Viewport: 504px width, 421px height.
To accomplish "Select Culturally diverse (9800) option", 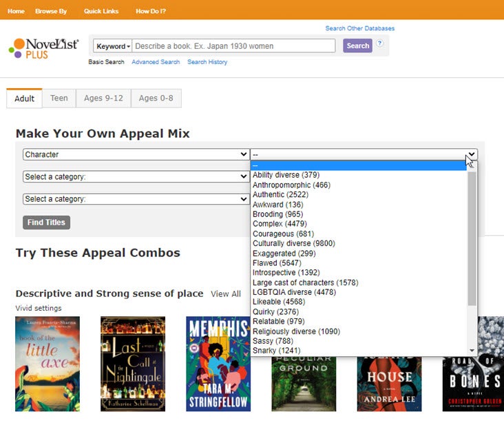I will [294, 244].
